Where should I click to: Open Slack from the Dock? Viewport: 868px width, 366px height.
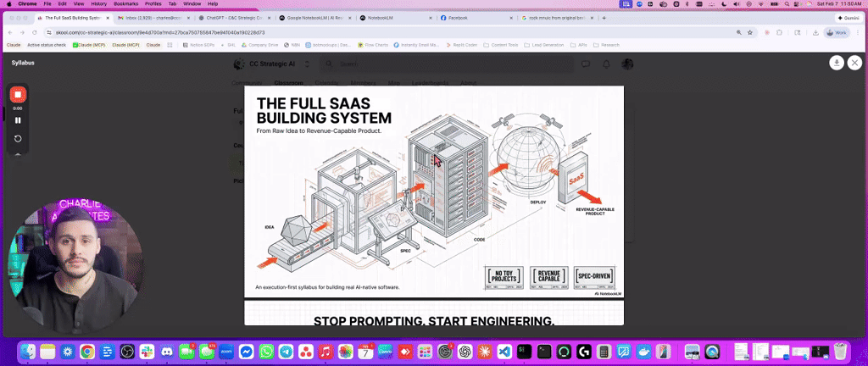pyautogui.click(x=147, y=351)
